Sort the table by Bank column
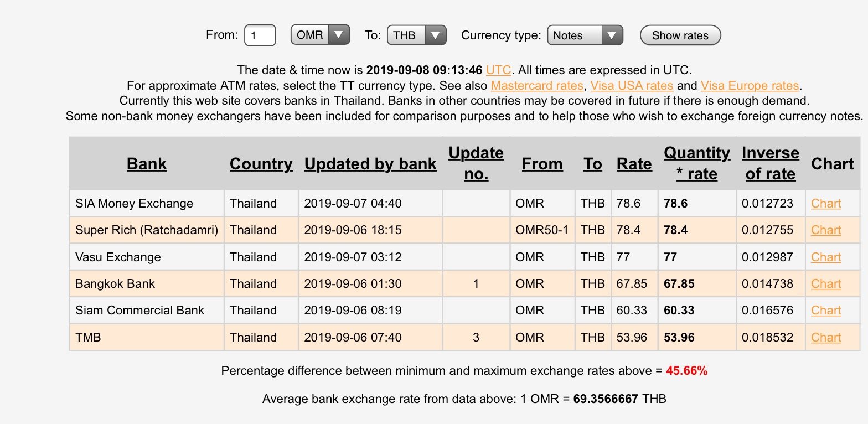The width and height of the screenshot is (868, 424). click(x=147, y=164)
